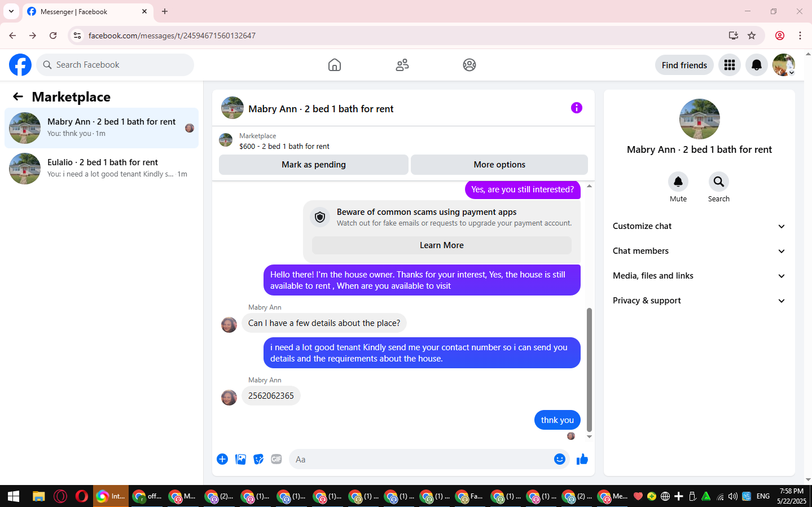
Task: Expand Privacy & support section
Action: click(x=699, y=301)
